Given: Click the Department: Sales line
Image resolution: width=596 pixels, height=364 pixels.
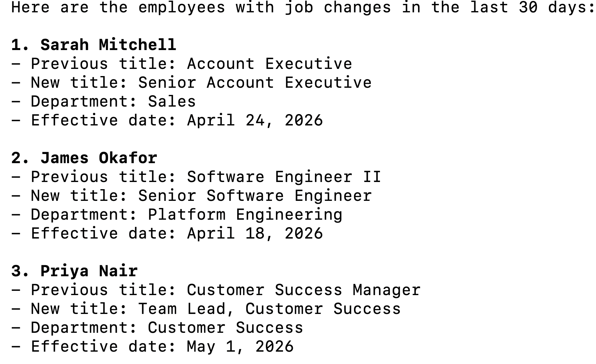Looking at the screenshot, I should 103,101.
